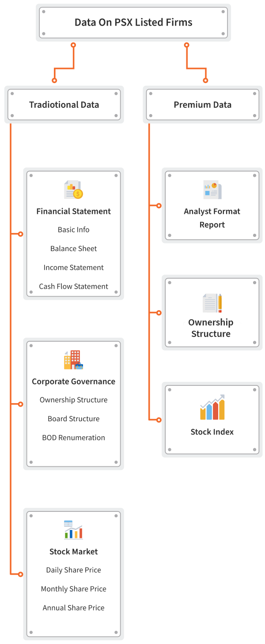Click the Tradiotional Data heading box
The width and height of the screenshot is (265, 644).
(x=64, y=105)
